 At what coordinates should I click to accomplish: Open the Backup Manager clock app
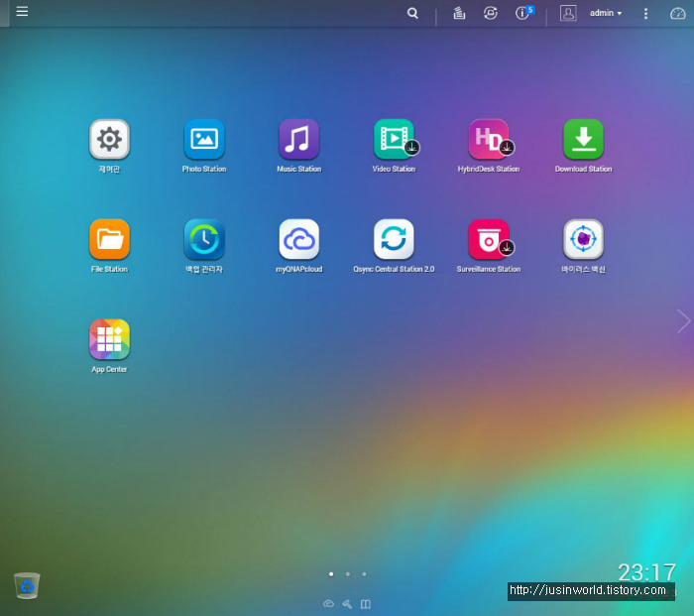click(x=204, y=239)
